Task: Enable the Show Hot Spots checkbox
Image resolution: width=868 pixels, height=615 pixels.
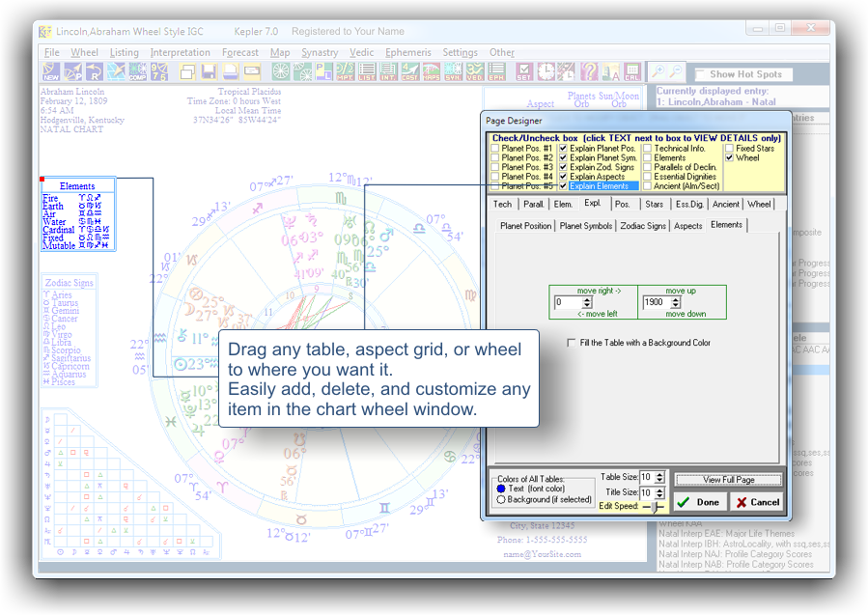Action: tap(700, 74)
